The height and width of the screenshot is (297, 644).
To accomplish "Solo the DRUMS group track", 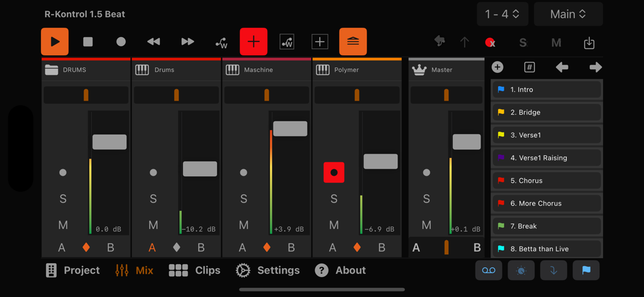I will point(63,199).
